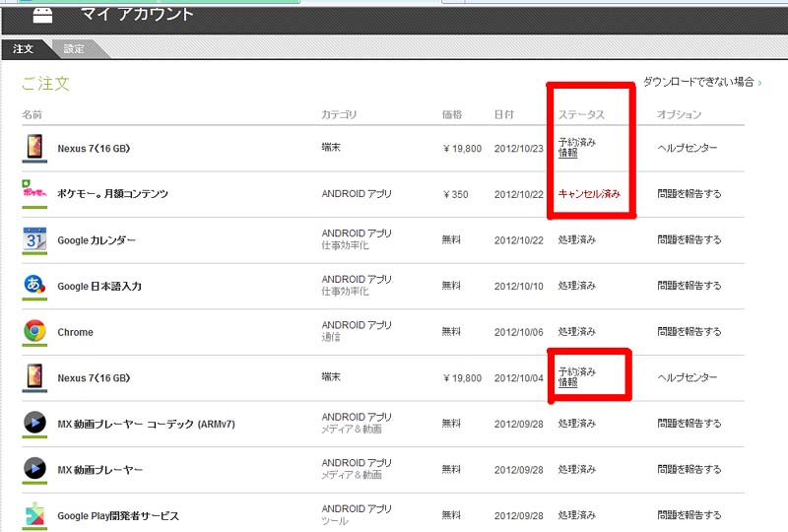
Task: Click 問題を報告する for ポケモー。月額コンテンツ
Action: point(689,194)
